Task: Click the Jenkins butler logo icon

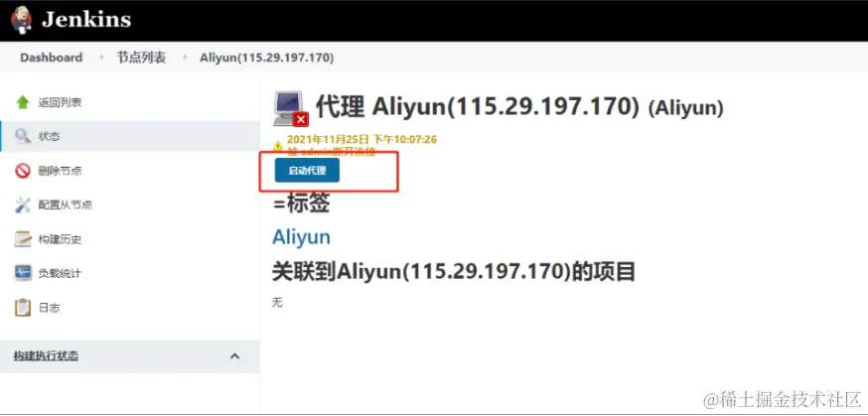Action: tap(21, 20)
